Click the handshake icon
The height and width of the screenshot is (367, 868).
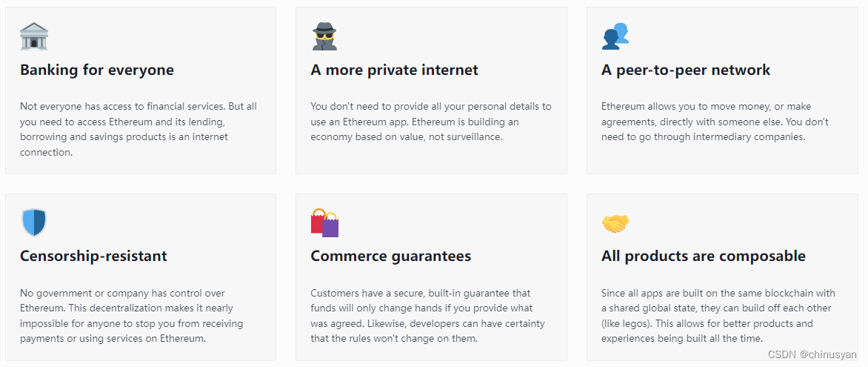615,223
